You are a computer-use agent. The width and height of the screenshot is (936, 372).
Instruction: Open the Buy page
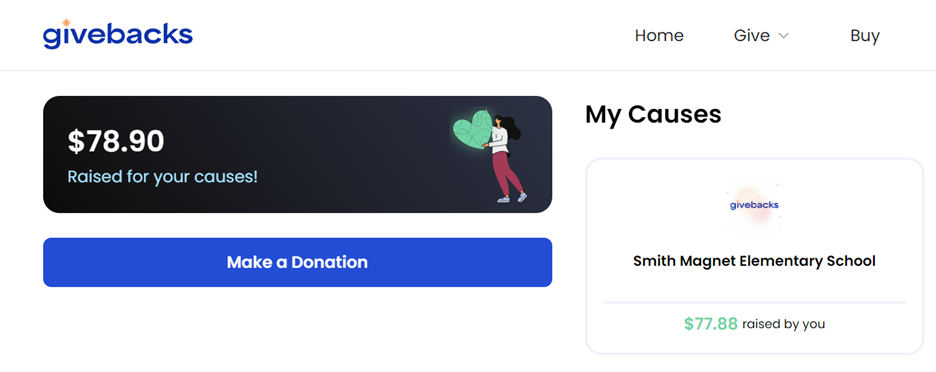pos(865,36)
